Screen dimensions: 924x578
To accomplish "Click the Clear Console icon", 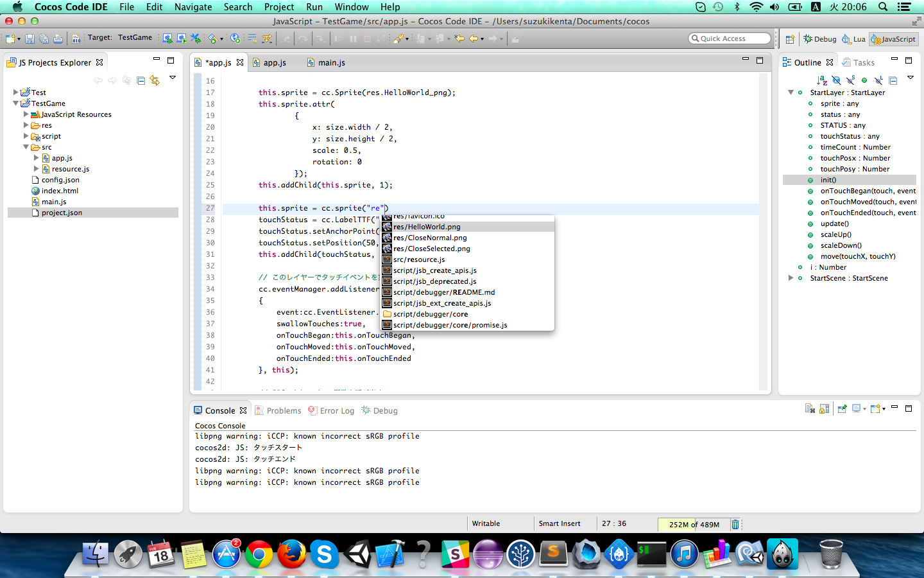I will click(x=810, y=408).
